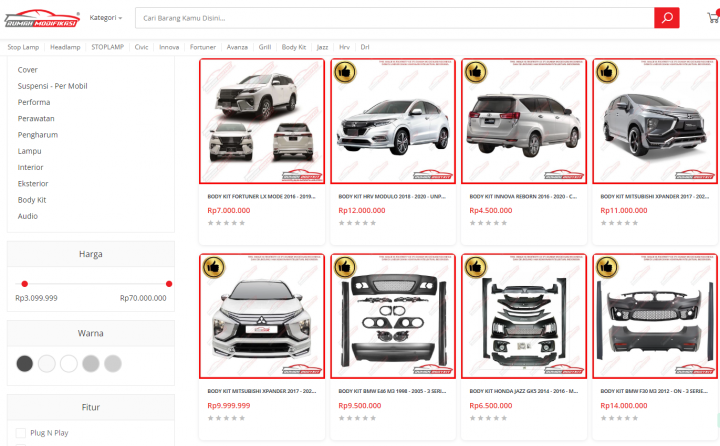Screen dimensions: 720x446
Task: Click the Cari Barang search field
Action: tap(394, 18)
